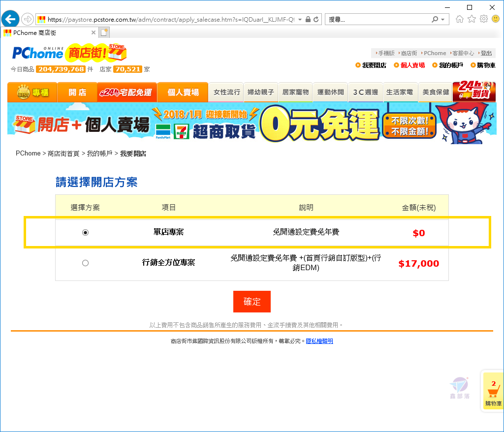The image size is (504, 432).
Task: Open the 開店 navigation tab
Action: [77, 92]
